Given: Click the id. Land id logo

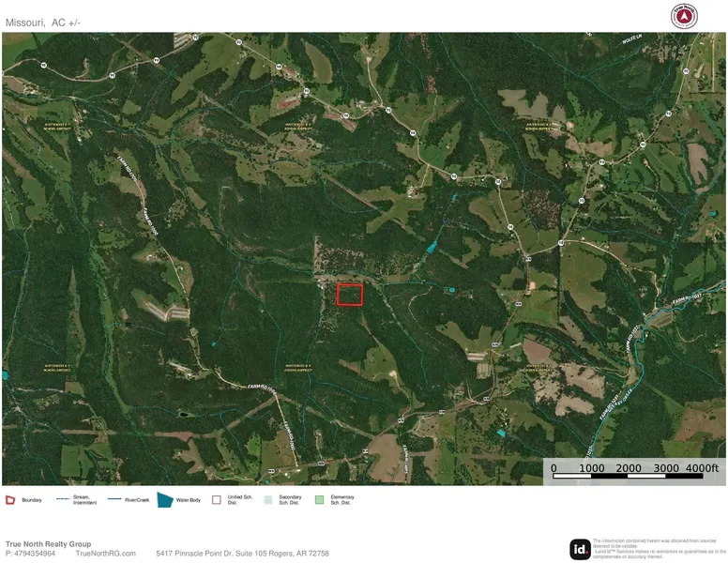Looking at the screenshot, I should [x=581, y=549].
